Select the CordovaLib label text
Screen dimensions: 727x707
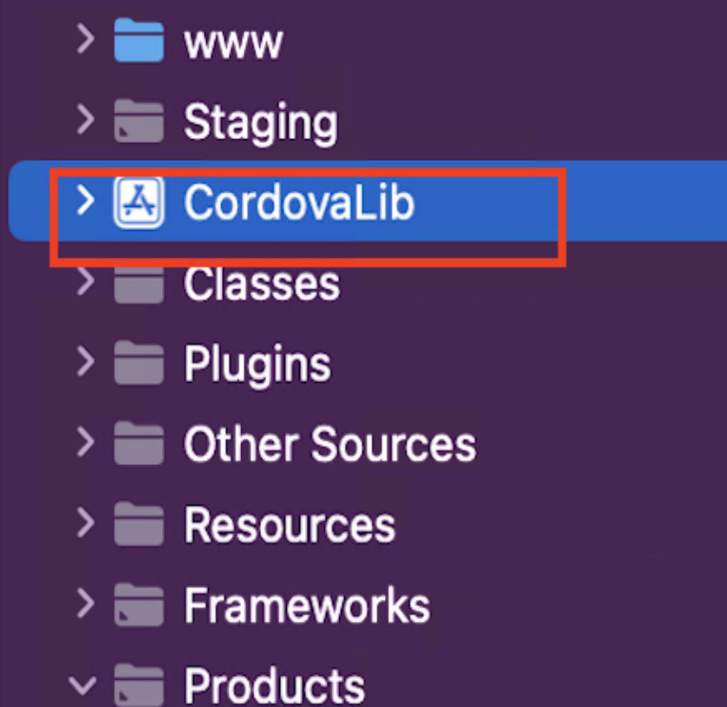[x=299, y=203]
